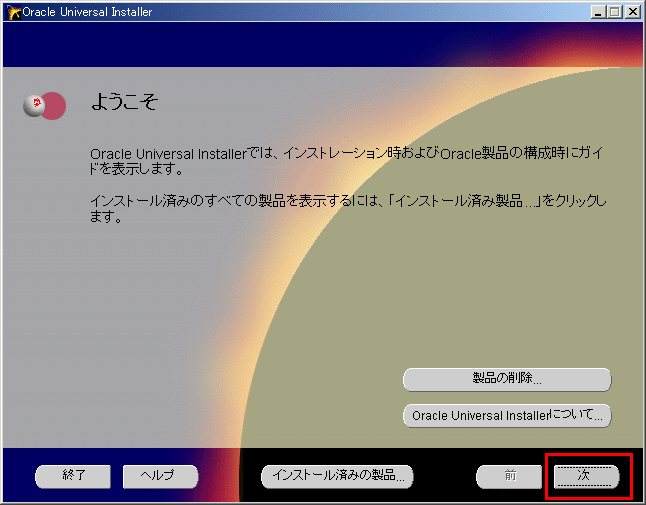Minimize the Oracle Universal Installer window
Viewport: 646px width, 505px height.
pyautogui.click(x=598, y=12)
